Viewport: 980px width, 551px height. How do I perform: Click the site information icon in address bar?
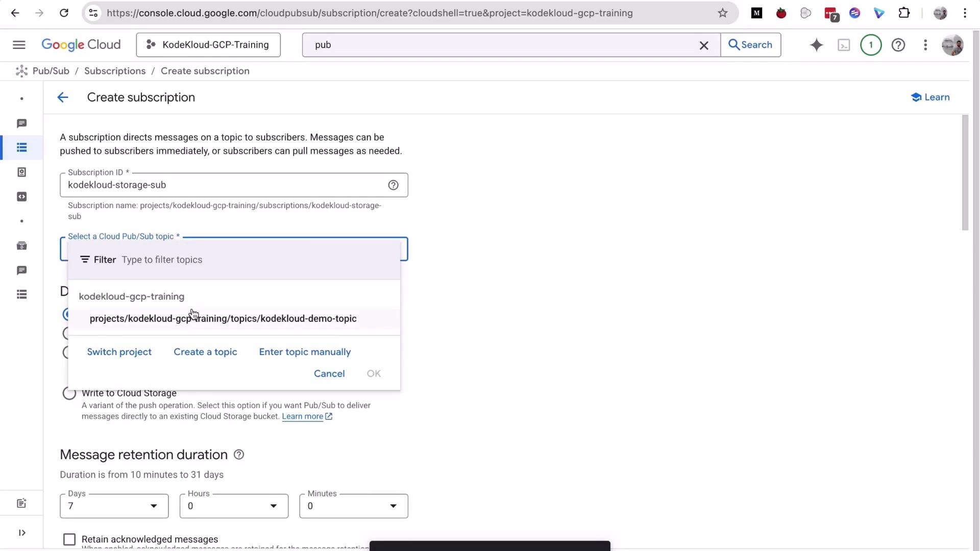pyautogui.click(x=93, y=13)
